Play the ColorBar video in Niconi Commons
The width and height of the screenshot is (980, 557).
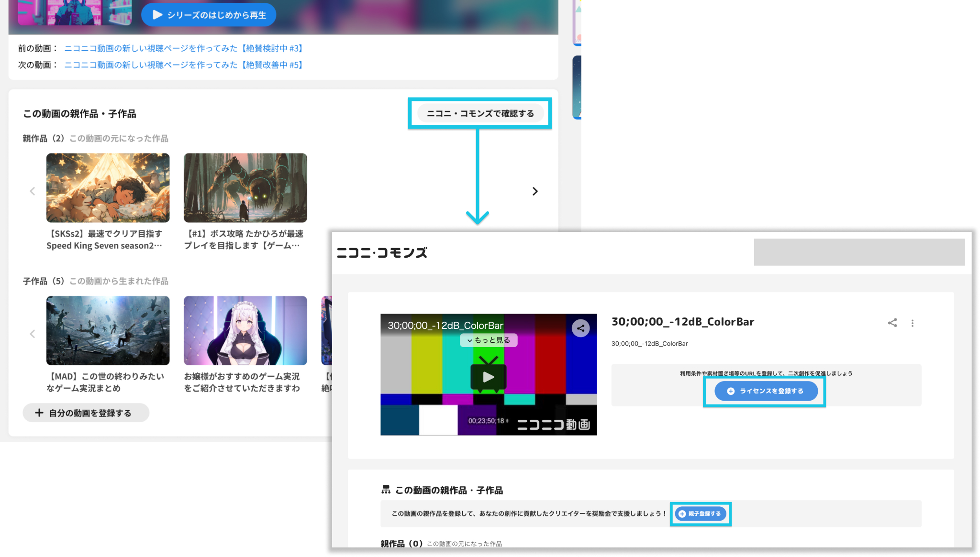click(489, 377)
